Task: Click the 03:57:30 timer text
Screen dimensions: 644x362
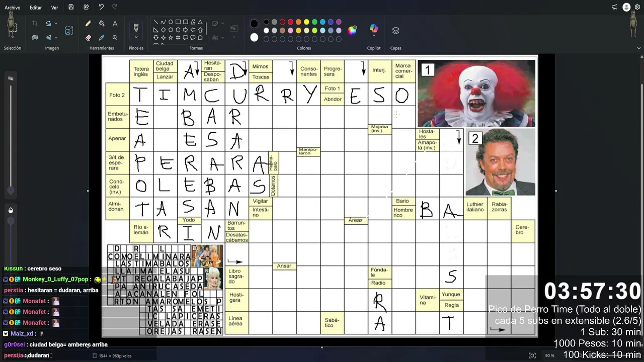Action: tap(592, 292)
